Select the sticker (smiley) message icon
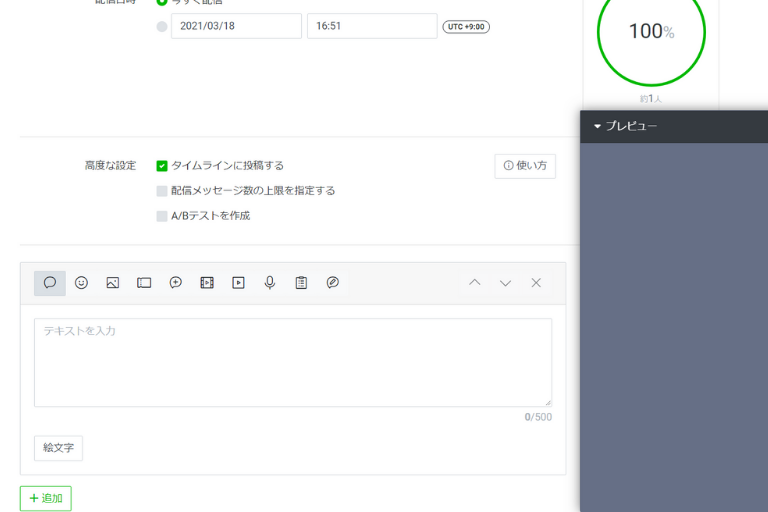Image resolution: width=768 pixels, height=512 pixels. pyautogui.click(x=81, y=283)
